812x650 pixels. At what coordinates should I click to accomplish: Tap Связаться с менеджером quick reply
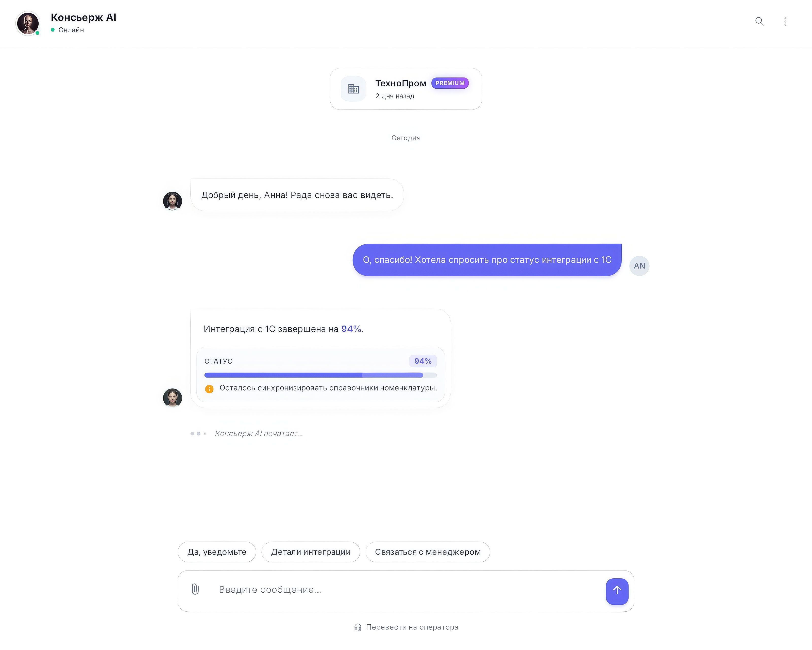[428, 552]
